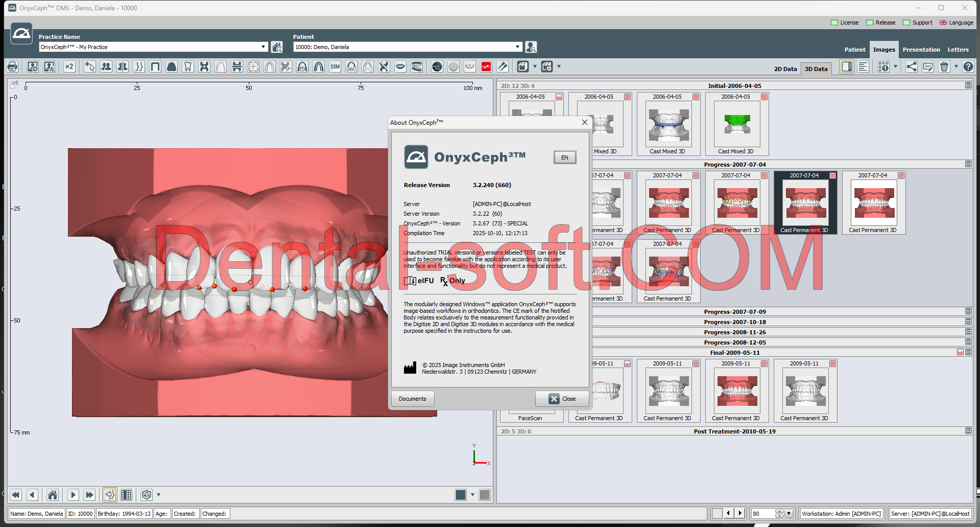The image size is (980, 527).
Task: Click the x2 image magnifier tool
Action: pyautogui.click(x=69, y=66)
